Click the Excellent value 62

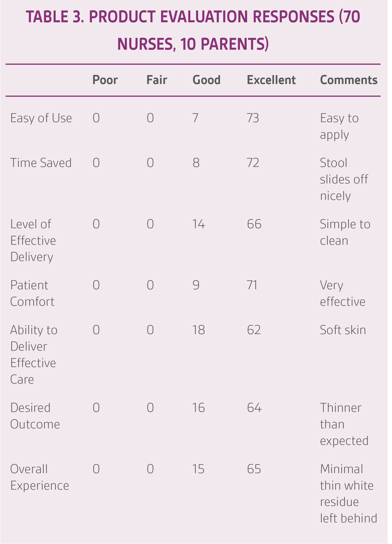[x=254, y=330]
